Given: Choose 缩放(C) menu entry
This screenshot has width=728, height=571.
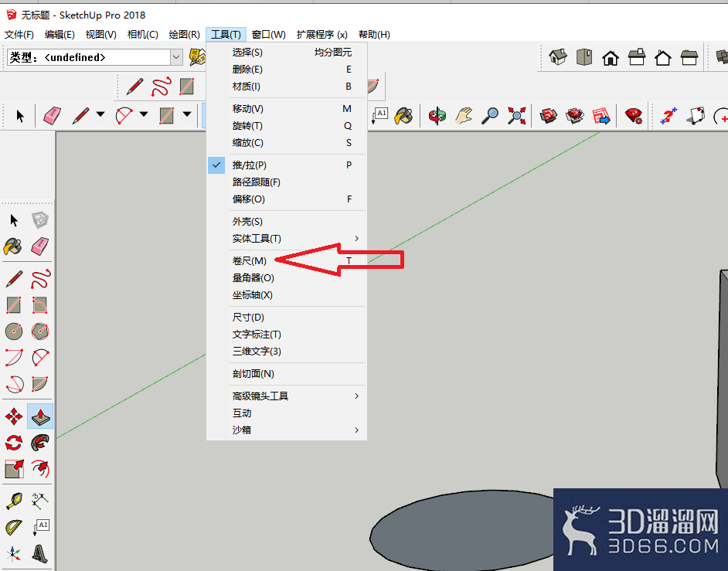Looking at the screenshot, I should pos(287,142).
